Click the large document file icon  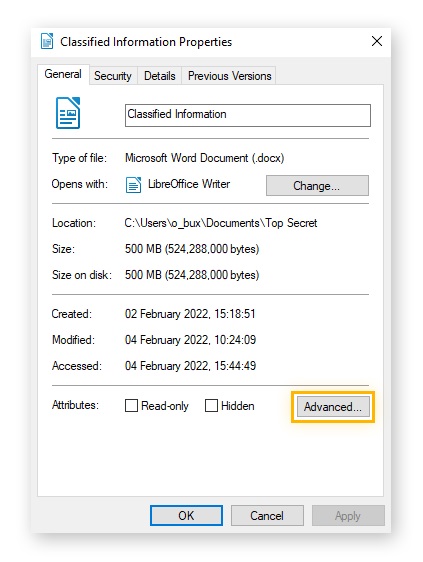coord(68,113)
